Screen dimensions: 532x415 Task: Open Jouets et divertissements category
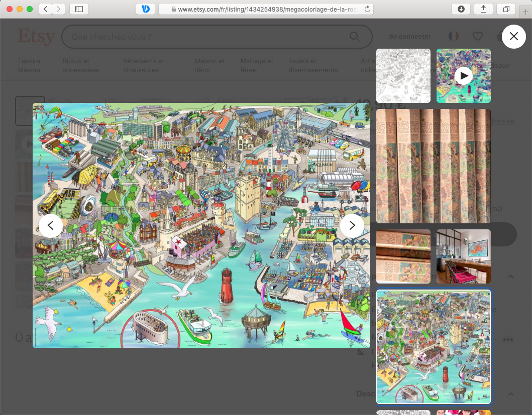point(313,65)
